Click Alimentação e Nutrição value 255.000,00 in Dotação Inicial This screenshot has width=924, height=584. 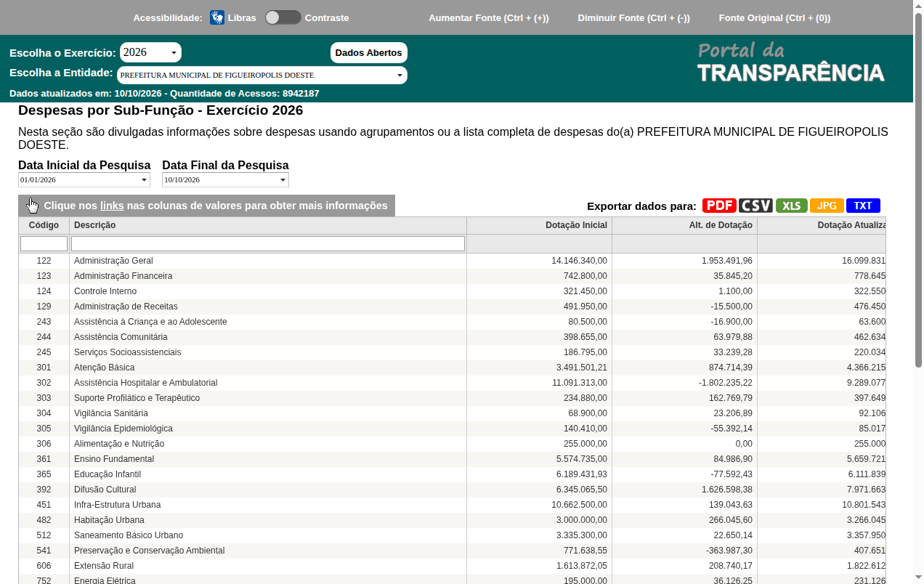click(x=585, y=444)
